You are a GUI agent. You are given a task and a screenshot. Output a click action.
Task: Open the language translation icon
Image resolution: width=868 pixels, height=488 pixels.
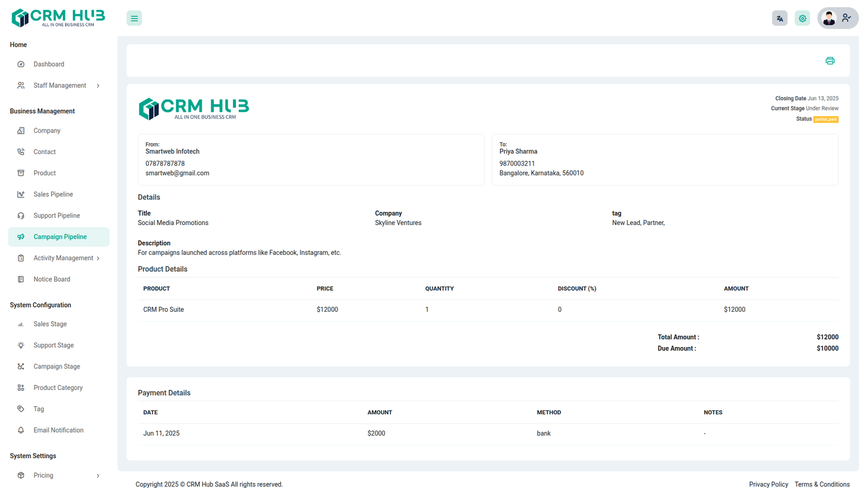pos(780,18)
